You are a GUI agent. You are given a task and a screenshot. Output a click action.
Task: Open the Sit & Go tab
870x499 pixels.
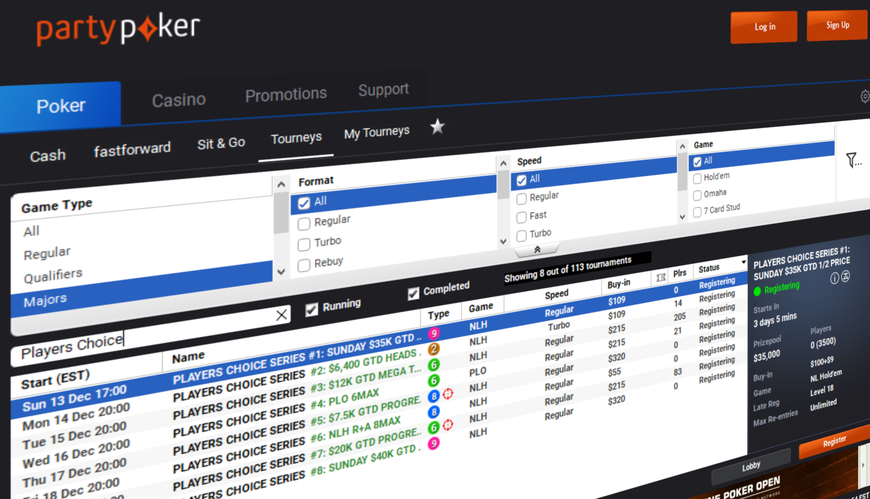pyautogui.click(x=221, y=144)
